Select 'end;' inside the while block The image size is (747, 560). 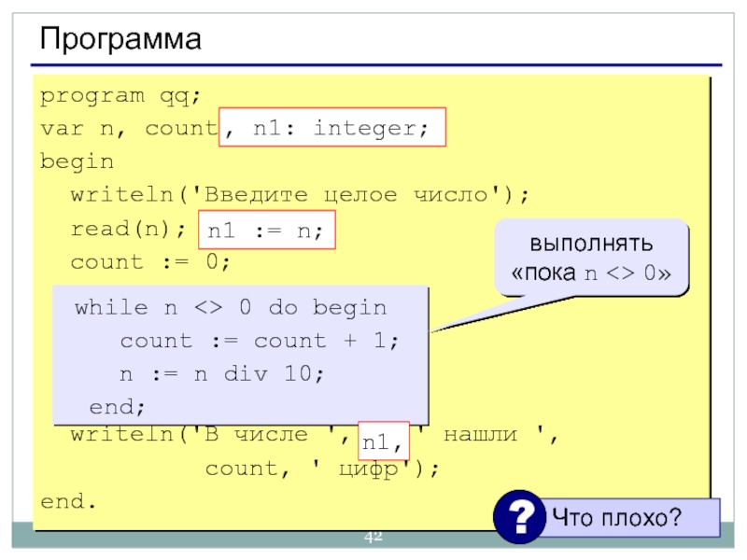[118, 407]
